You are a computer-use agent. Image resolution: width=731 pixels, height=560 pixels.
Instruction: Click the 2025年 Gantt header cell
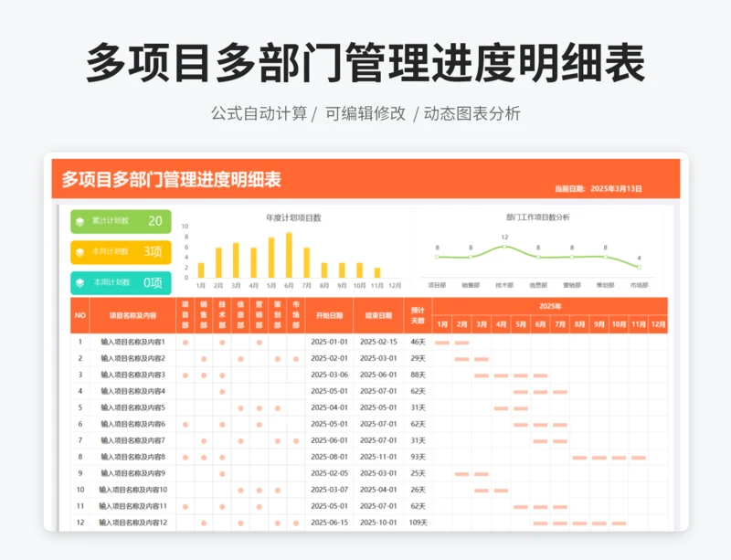(550, 306)
